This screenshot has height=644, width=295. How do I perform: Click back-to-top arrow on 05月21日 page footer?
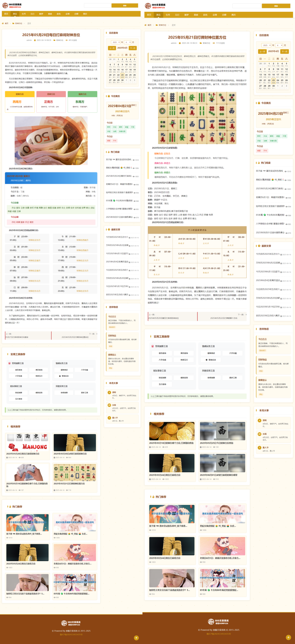point(288,637)
